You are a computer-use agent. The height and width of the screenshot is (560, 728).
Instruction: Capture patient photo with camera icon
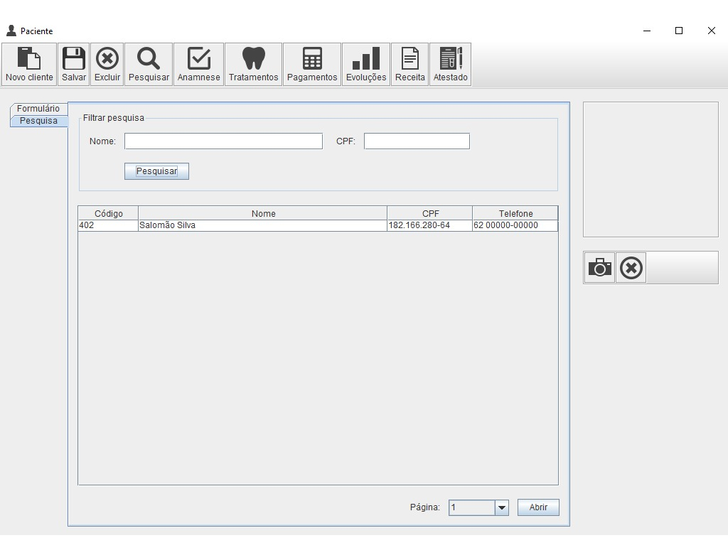tap(599, 268)
